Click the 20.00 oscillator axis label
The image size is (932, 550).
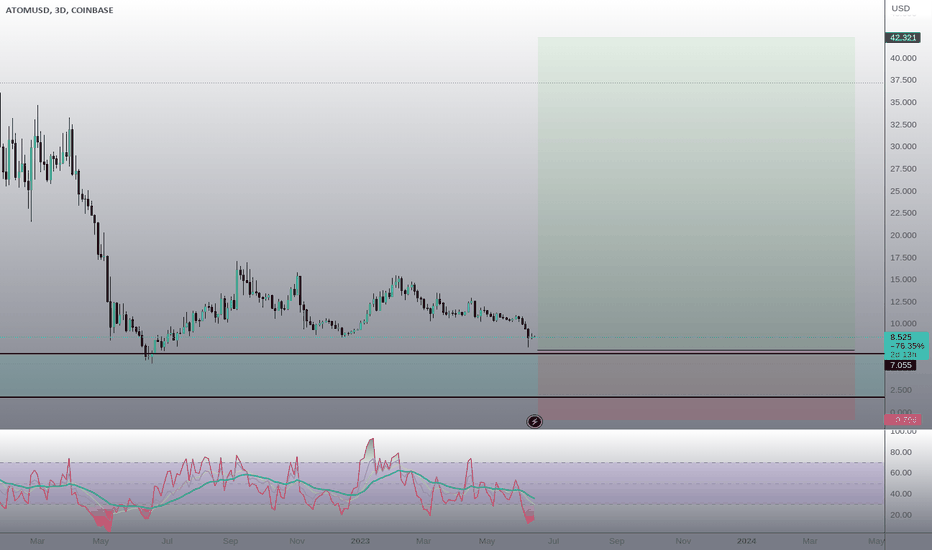pos(901,515)
